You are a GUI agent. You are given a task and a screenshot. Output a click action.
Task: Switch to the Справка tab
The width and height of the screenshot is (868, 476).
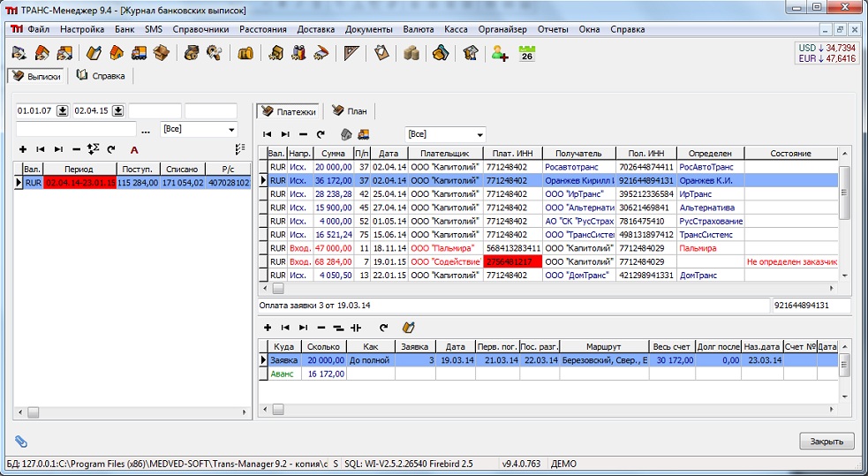[x=102, y=76]
